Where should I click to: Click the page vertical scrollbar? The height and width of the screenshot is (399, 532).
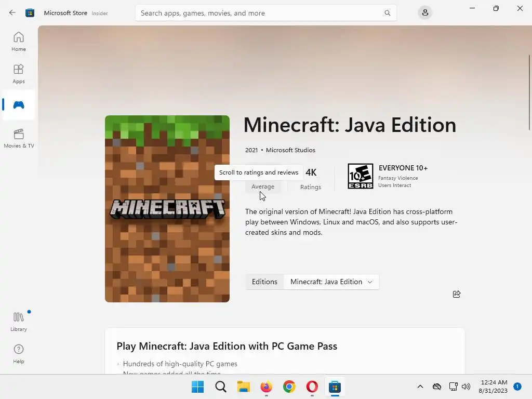tap(529, 92)
